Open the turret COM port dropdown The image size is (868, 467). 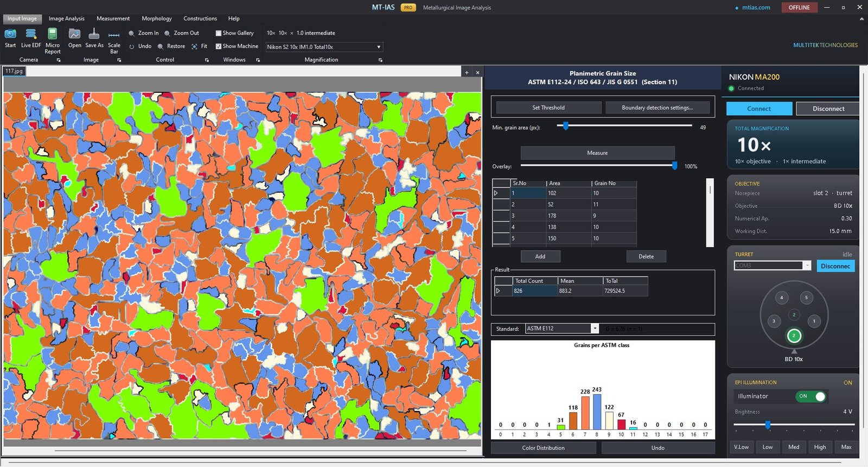click(807, 266)
